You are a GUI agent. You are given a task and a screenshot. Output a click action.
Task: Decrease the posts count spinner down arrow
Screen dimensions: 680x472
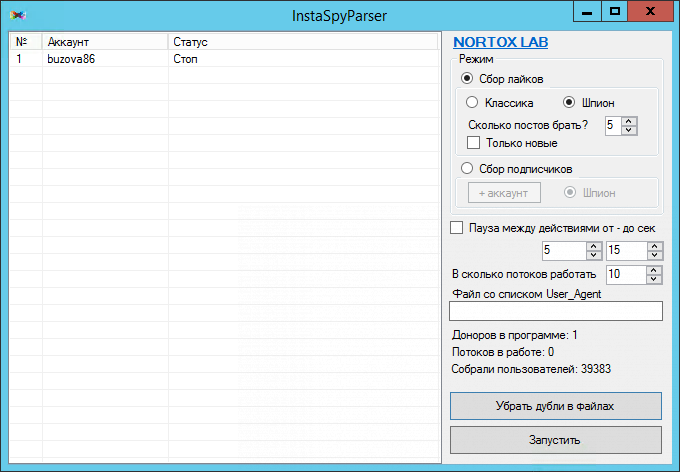[629, 130]
